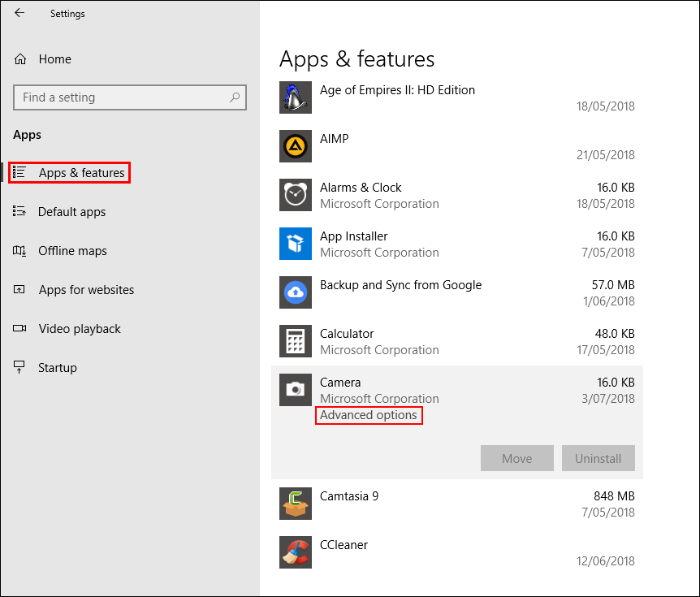Click the 48.0 KB size value
This screenshot has width=700, height=597.
tap(615, 334)
